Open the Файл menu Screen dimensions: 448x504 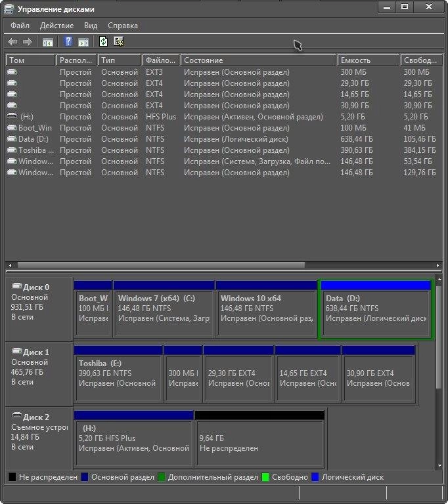coord(20,26)
